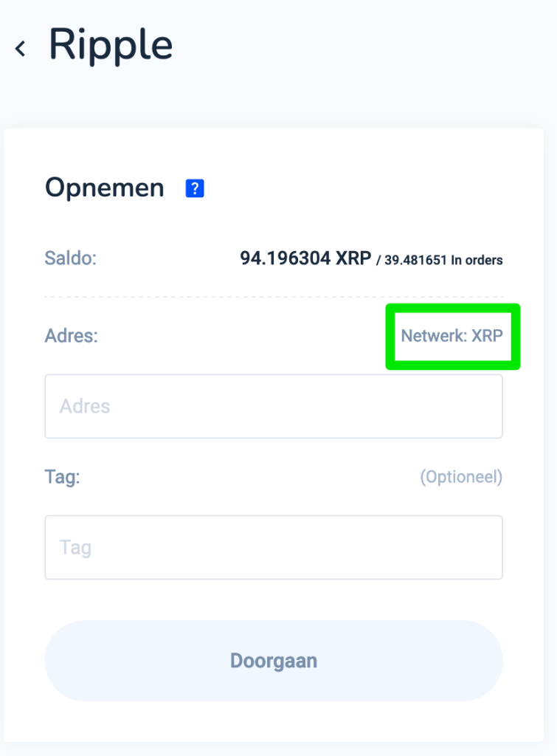
Task: Click the back chevron next to Ripple
Action: (20, 47)
